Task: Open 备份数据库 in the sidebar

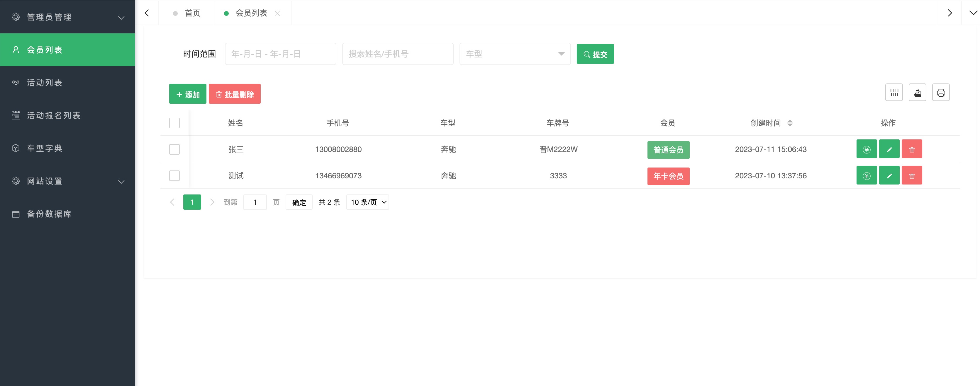Action: click(x=67, y=214)
